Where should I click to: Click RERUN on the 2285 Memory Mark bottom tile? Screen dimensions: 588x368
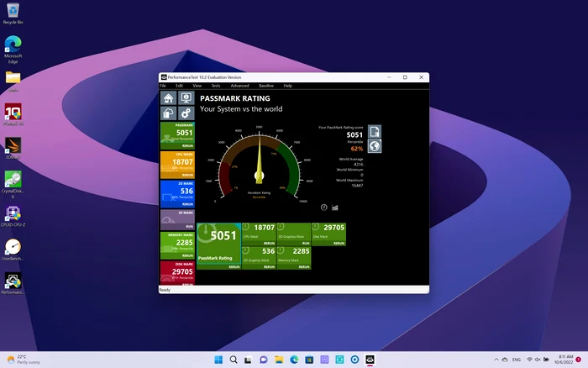click(x=304, y=266)
